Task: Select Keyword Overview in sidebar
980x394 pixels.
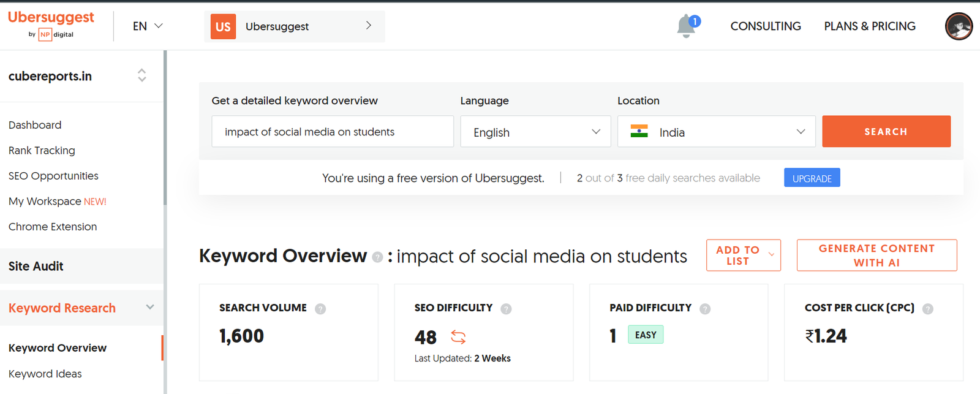Action: [58, 347]
